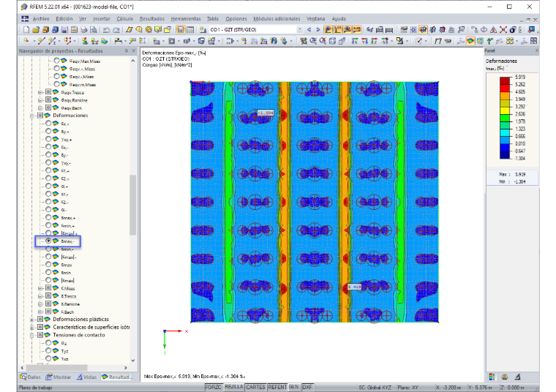Viewport: 556px width, 392px height.
Task: Open the Resultados menu
Action: point(151,19)
